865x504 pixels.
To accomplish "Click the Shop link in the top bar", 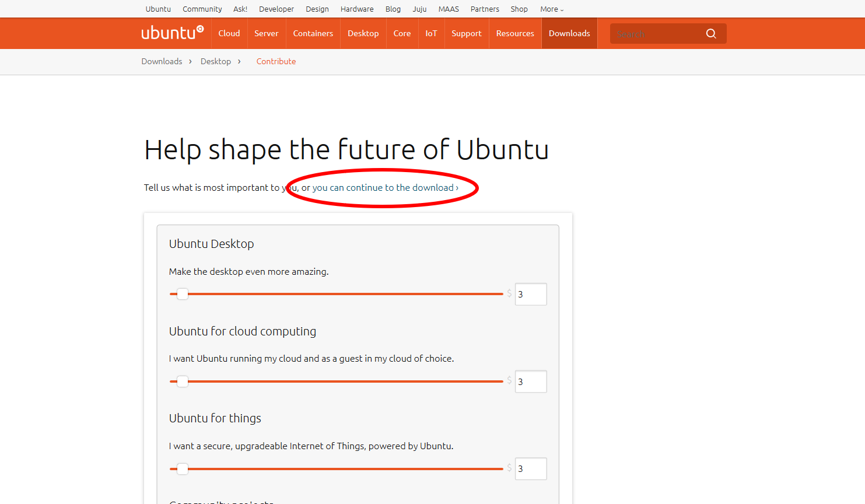I will (519, 9).
